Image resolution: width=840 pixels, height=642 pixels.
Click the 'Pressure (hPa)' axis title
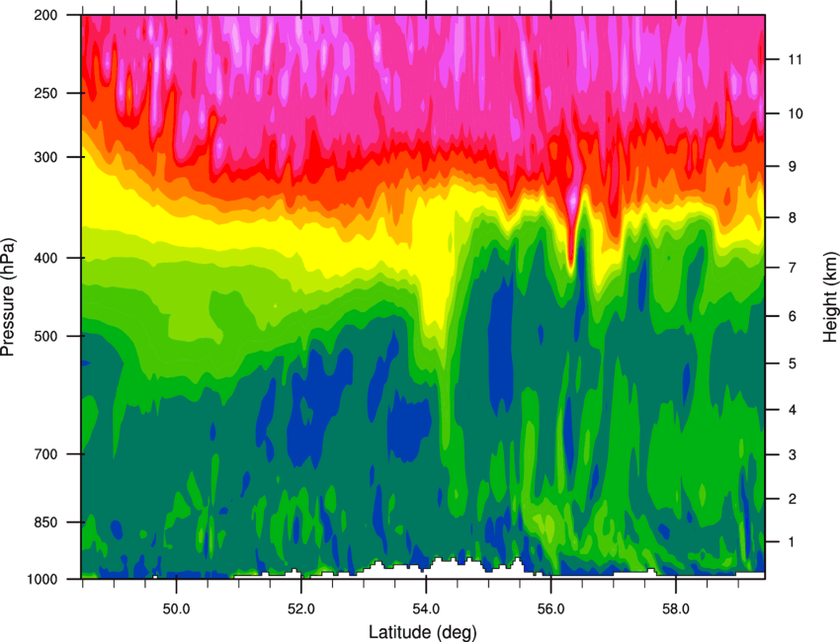click(8, 296)
